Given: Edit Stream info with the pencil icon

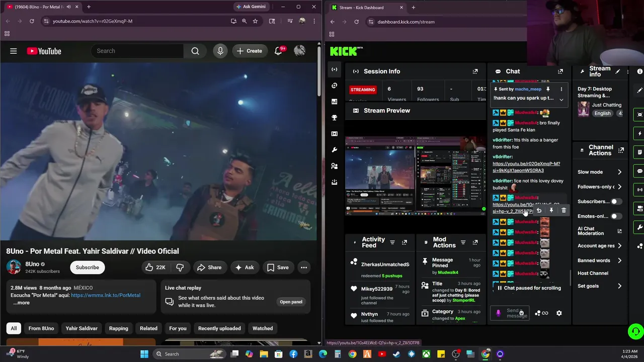Looking at the screenshot, I should point(618,71).
